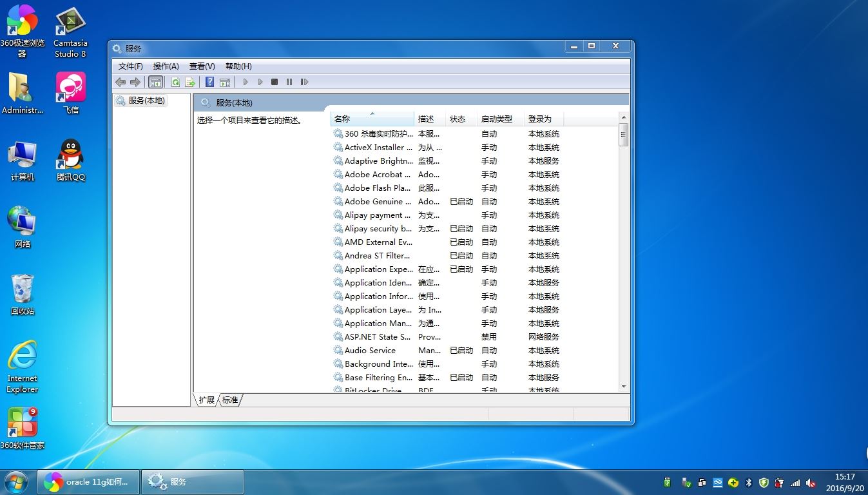The image size is (868, 495).
Task: Switch to the oracle 11g browser taskbar button
Action: pos(89,481)
